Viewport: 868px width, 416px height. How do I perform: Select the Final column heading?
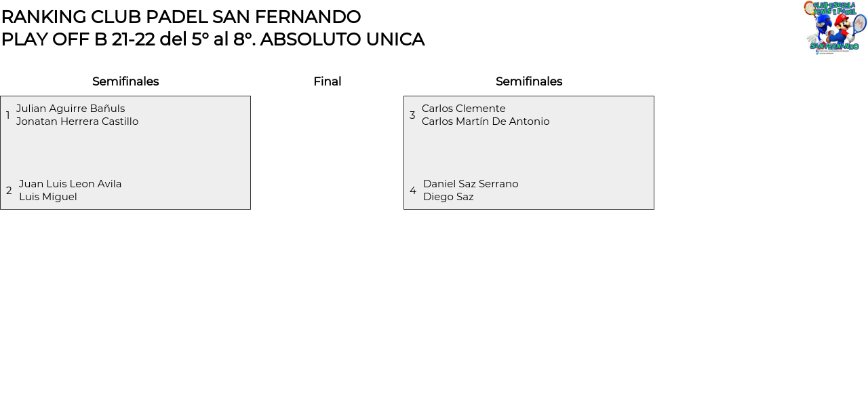coord(327,81)
